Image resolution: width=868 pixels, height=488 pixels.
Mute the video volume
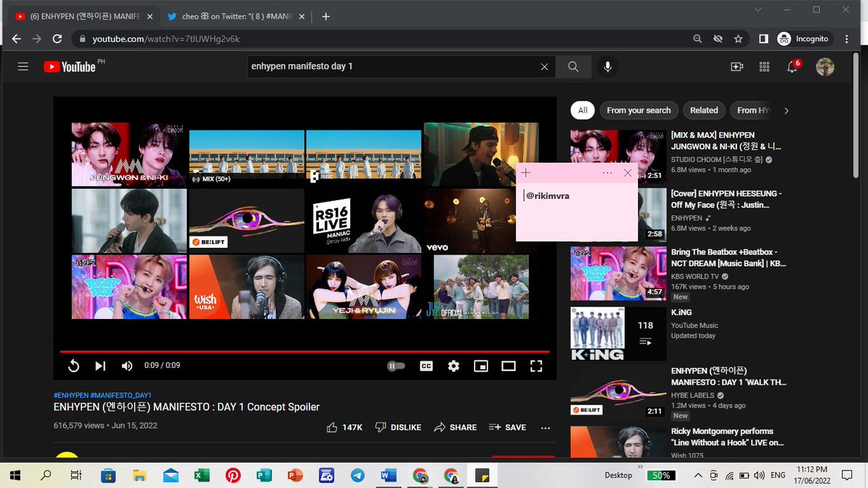coord(127,366)
